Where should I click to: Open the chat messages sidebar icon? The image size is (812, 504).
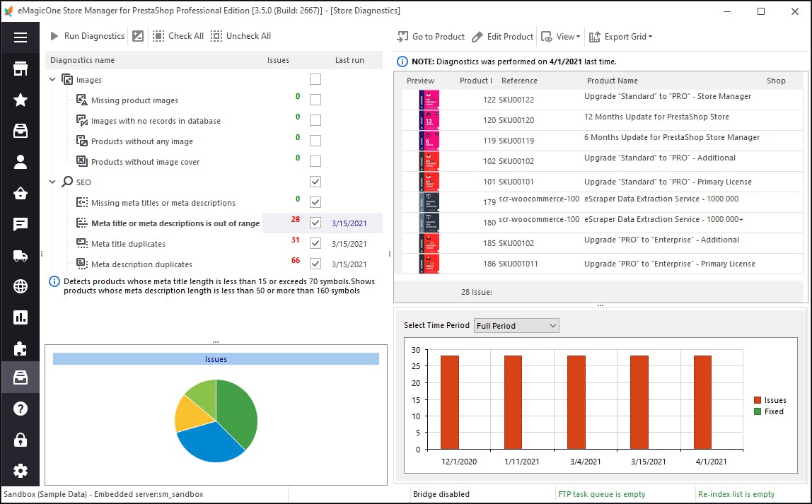pos(21,224)
